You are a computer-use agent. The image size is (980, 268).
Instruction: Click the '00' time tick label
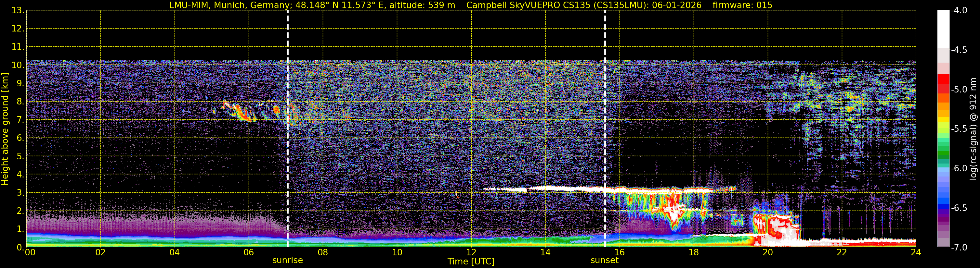[x=30, y=252]
